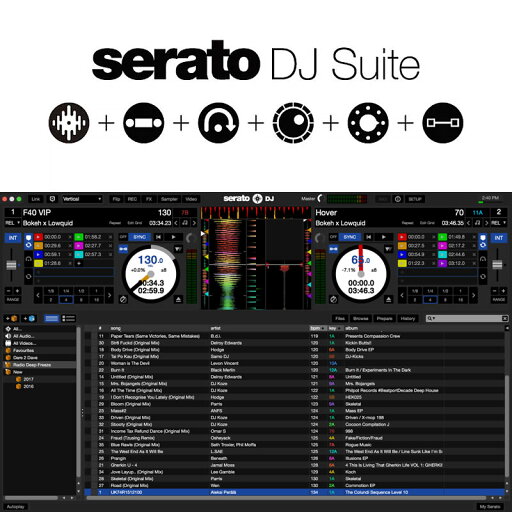Open the FX panel
Image resolution: width=512 pixels, height=512 pixels.
pyautogui.click(x=149, y=199)
